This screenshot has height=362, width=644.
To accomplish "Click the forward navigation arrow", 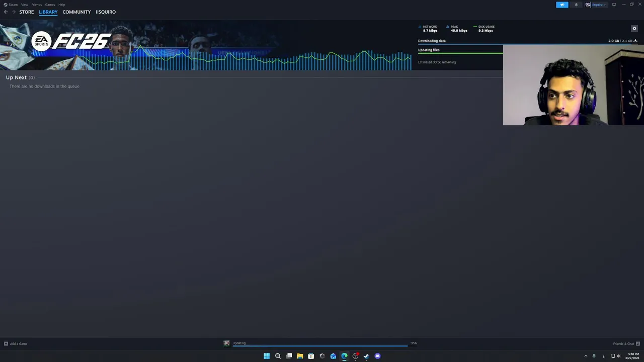I will point(13,12).
